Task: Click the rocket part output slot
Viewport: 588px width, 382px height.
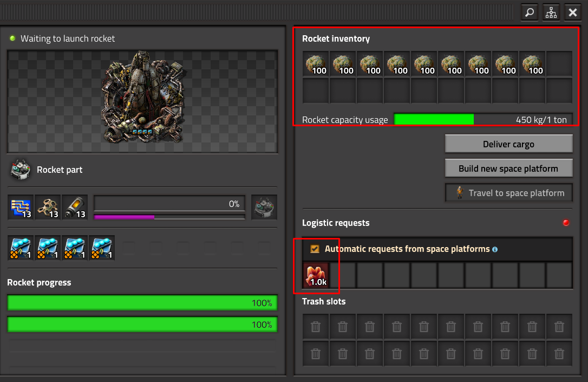Action: click(264, 207)
